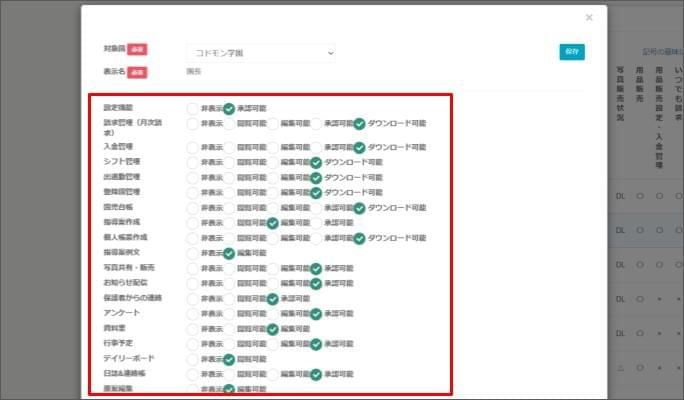Set 個人帳票作成 to 非表示
The height and width of the screenshot is (400, 684).
[x=193, y=238]
